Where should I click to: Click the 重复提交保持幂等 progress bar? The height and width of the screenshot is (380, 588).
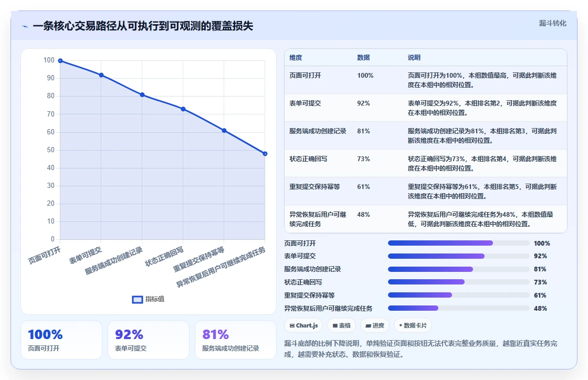459,295
